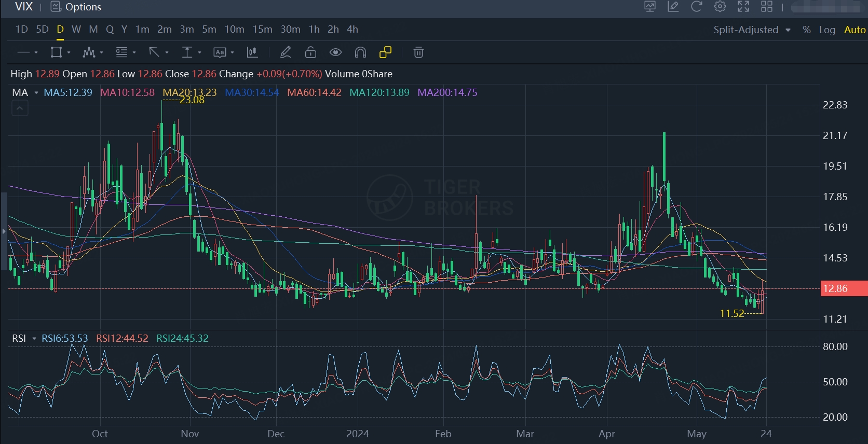Toggle the lock drawings icon
This screenshot has width=868, height=444.
point(310,52)
